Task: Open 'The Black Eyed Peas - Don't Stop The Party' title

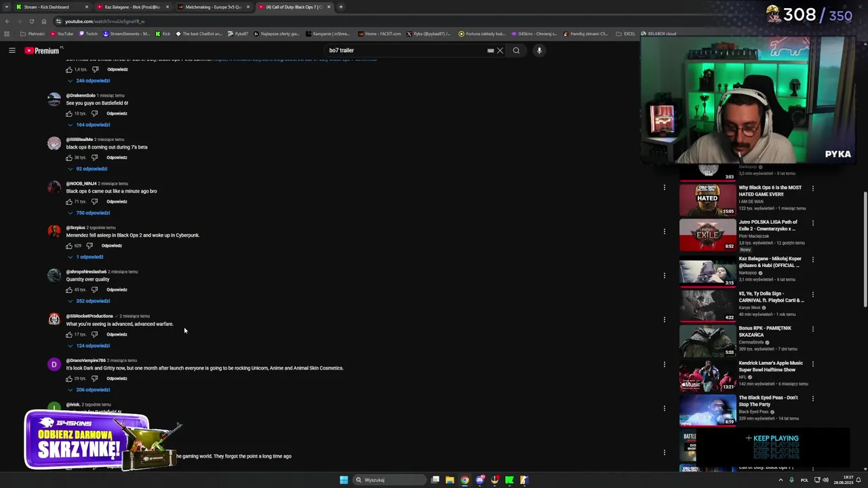Action: pos(768,401)
